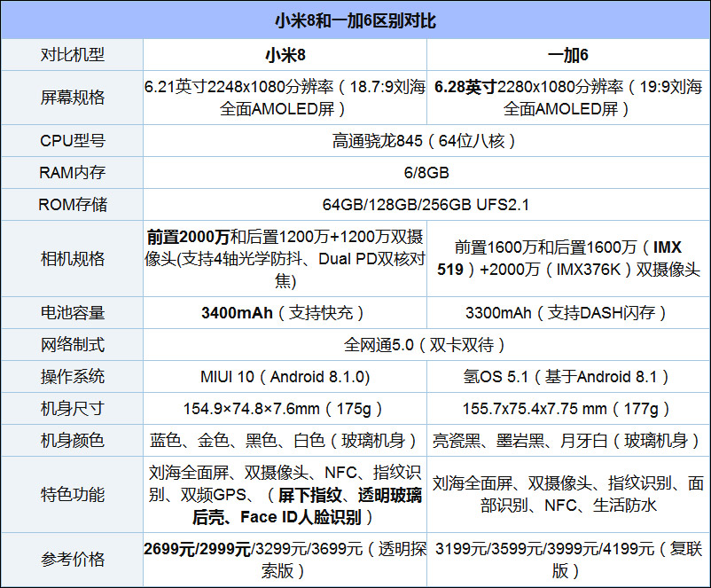Click the 155.7x75.4x7.75 mm（177g） cell
The image size is (711, 588).
click(568, 408)
